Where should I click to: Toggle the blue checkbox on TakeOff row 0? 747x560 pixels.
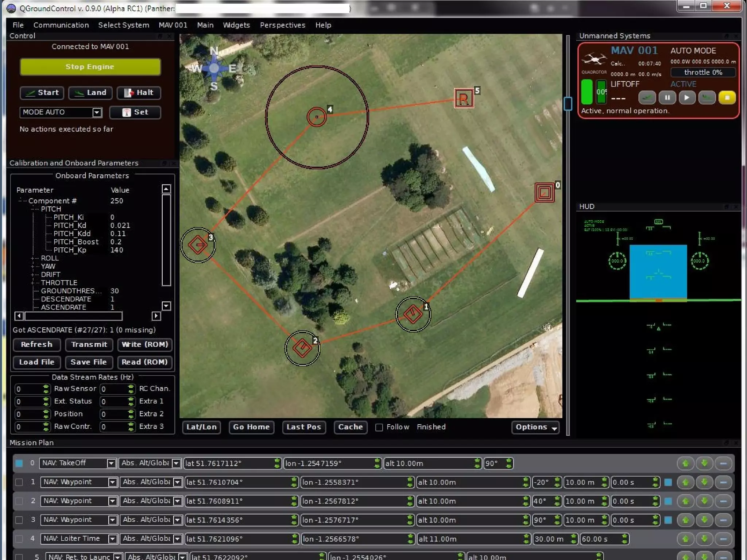19,463
